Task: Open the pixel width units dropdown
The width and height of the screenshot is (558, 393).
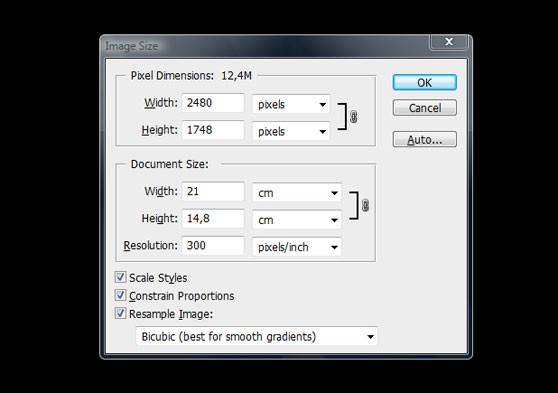Action: [291, 104]
